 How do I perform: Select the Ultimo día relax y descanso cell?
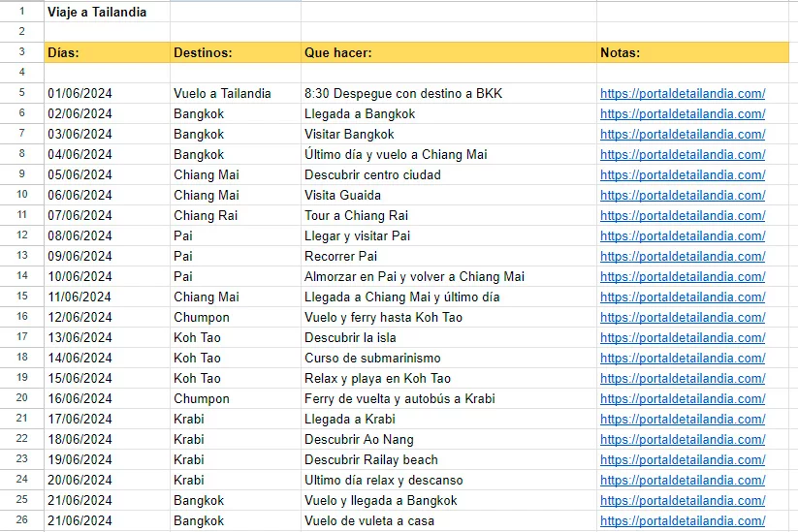448,480
